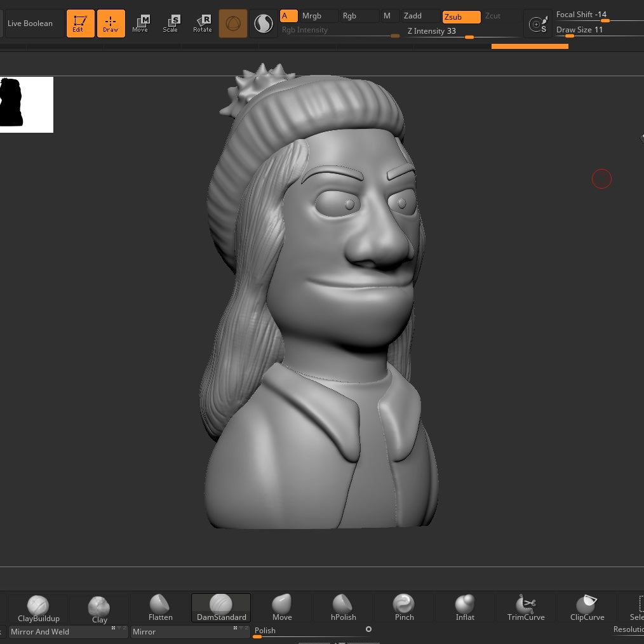Select the Clay brush
The width and height of the screenshot is (644, 644).
99,608
